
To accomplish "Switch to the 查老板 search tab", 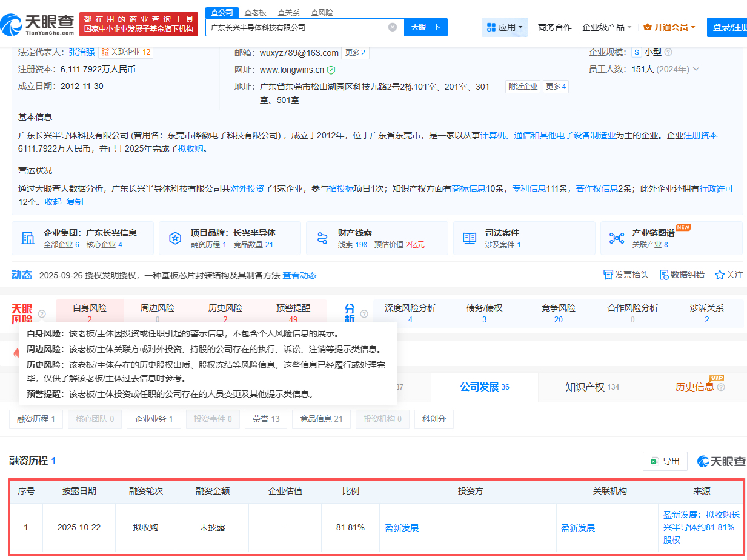I will 255,12.
